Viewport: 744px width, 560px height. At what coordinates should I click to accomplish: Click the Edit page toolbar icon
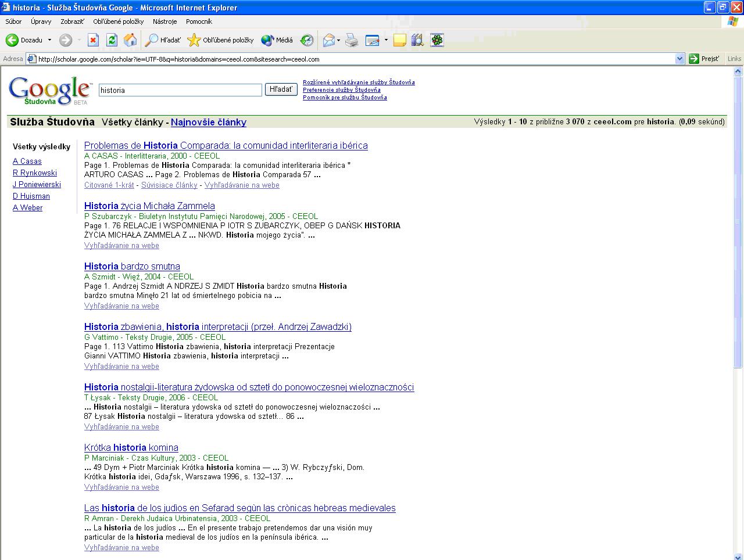(x=372, y=40)
